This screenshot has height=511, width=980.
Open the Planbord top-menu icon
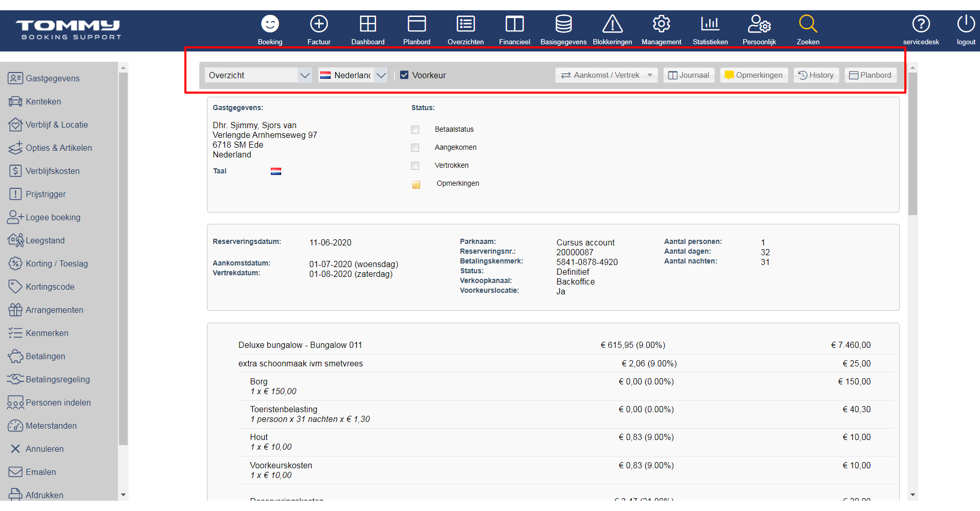tap(417, 24)
